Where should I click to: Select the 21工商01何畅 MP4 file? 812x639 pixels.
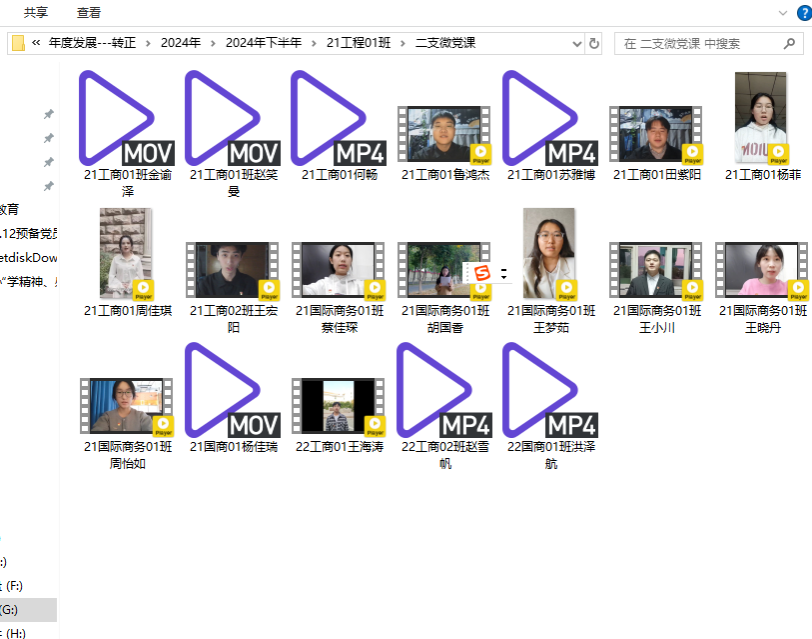click(x=339, y=118)
